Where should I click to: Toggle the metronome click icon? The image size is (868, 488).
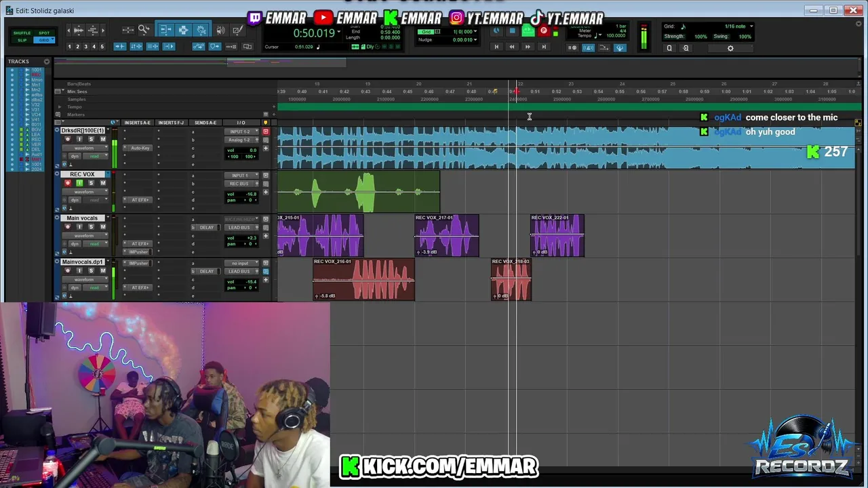(589, 47)
